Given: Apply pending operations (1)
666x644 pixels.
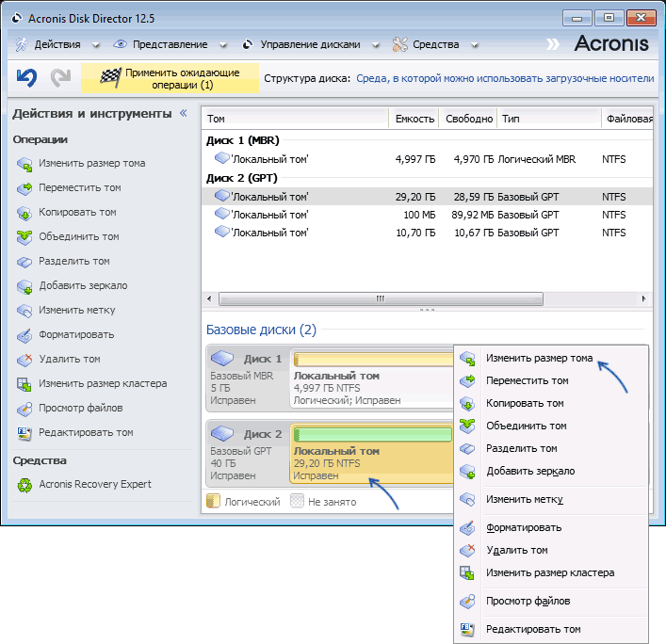Looking at the screenshot, I should click(170, 78).
